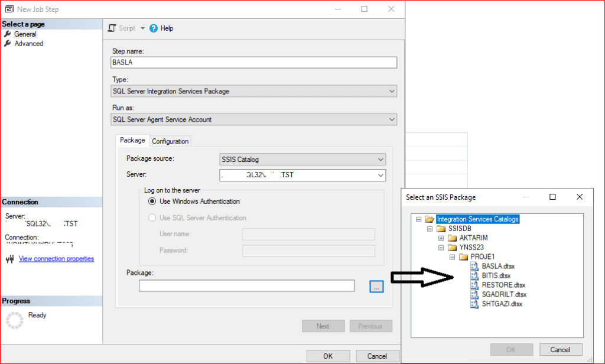Click the Step name text field

pyautogui.click(x=254, y=63)
